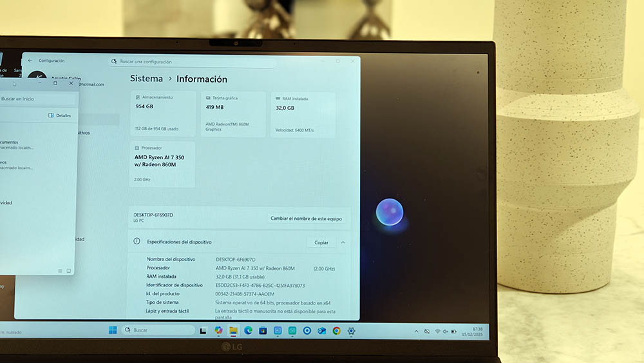The width and height of the screenshot is (644, 363).
Task: Select the 'DESKTOP-6F6907D' device name value
Action: [x=235, y=259]
